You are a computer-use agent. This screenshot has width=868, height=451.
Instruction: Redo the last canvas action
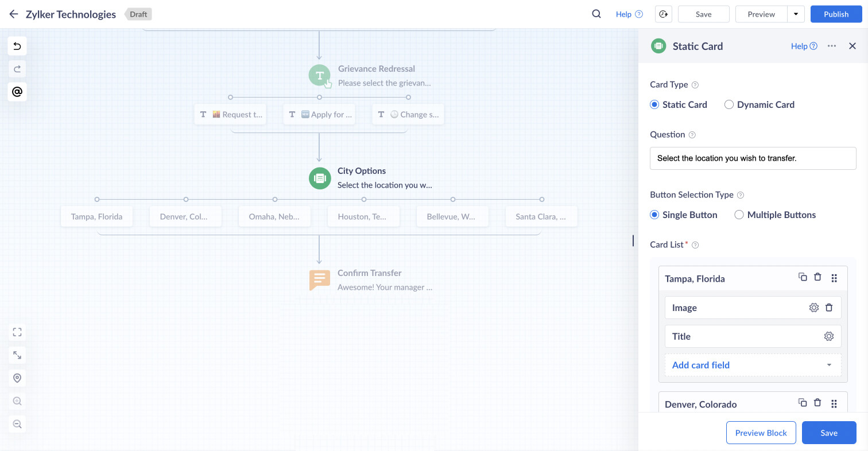[17, 69]
